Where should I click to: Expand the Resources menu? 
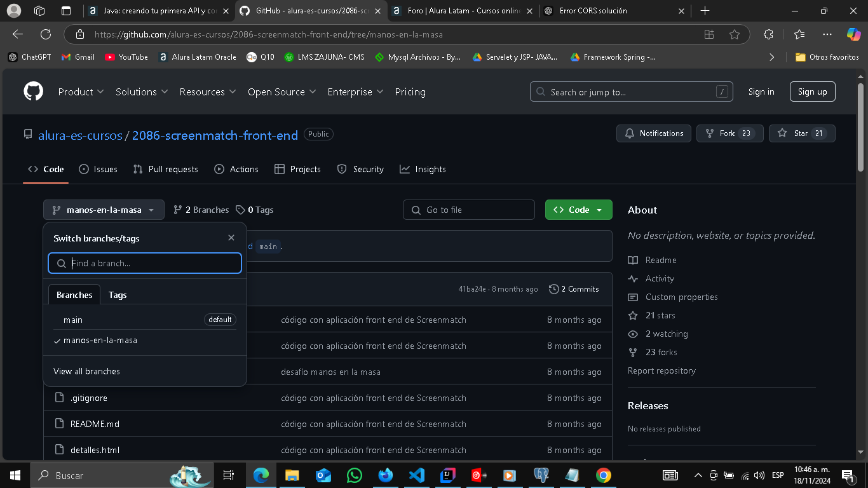[208, 92]
